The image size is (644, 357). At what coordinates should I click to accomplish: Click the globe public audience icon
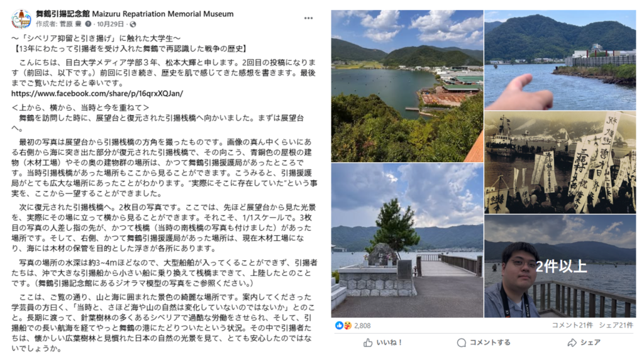133,25
